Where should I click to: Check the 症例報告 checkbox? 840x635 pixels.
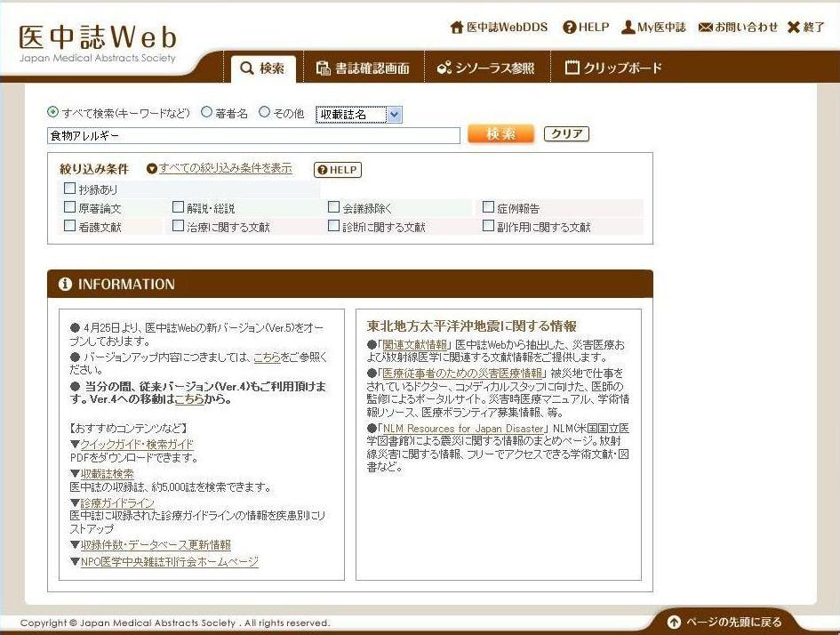pos(488,207)
